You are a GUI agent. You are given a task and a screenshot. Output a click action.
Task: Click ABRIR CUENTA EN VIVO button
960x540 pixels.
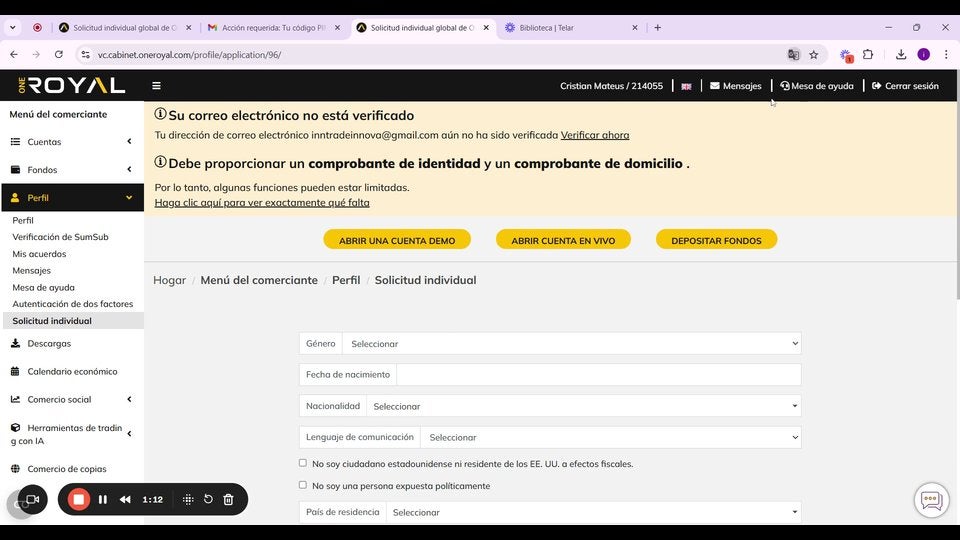click(563, 240)
